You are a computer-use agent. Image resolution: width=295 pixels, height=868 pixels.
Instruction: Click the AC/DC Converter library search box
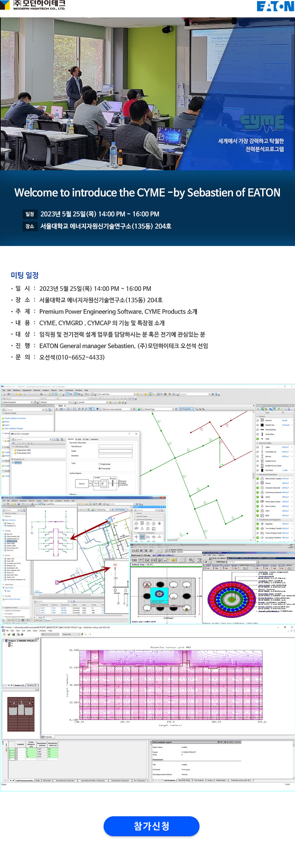coord(33,439)
